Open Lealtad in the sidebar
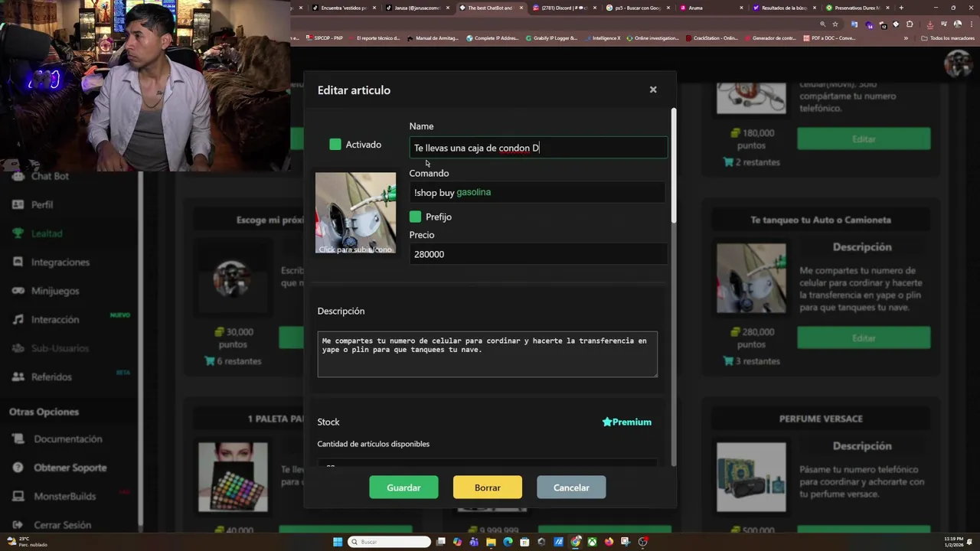Viewport: 980px width, 551px height. point(47,233)
